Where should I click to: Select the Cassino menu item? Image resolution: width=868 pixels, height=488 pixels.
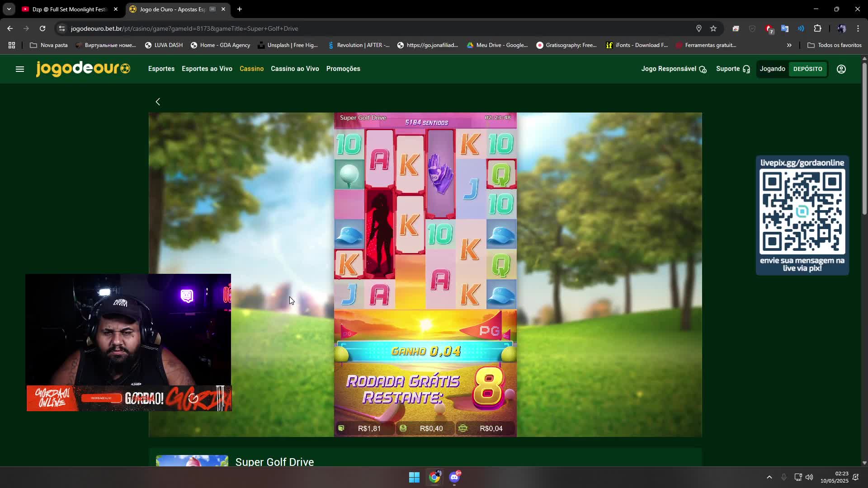click(x=251, y=69)
